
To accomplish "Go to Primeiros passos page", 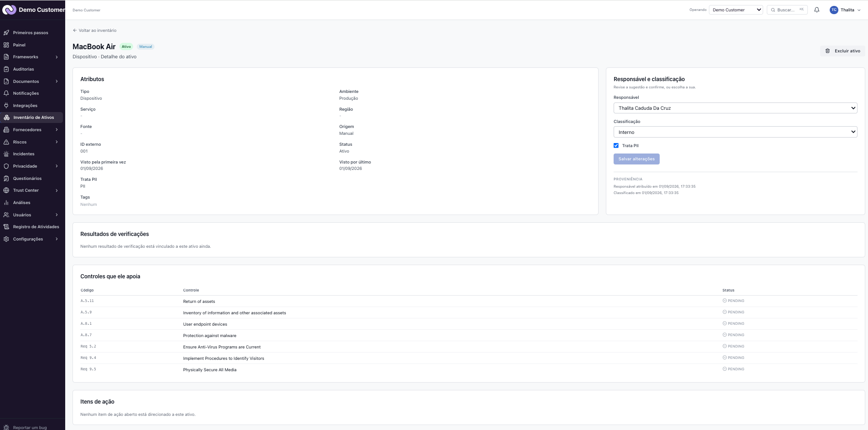I will [x=31, y=33].
